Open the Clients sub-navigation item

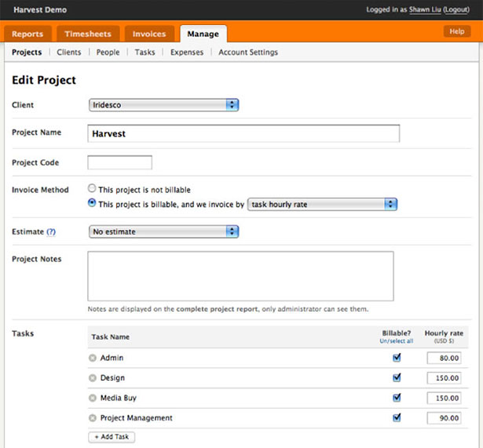point(69,53)
